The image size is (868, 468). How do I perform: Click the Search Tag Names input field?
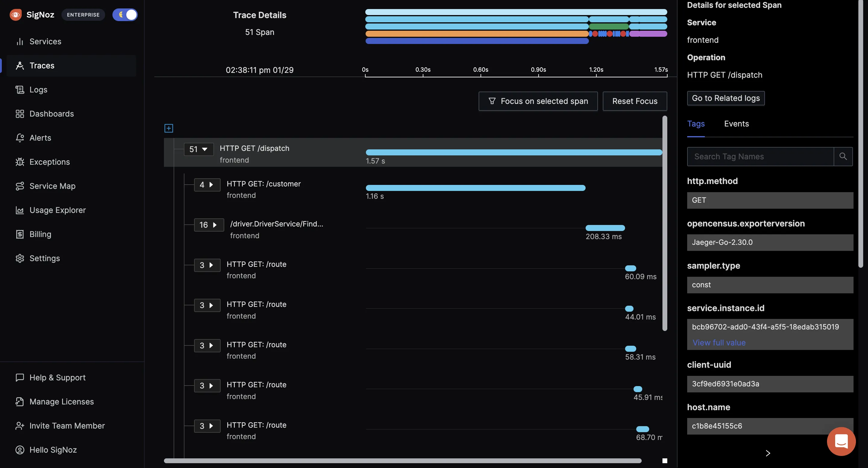coord(759,156)
